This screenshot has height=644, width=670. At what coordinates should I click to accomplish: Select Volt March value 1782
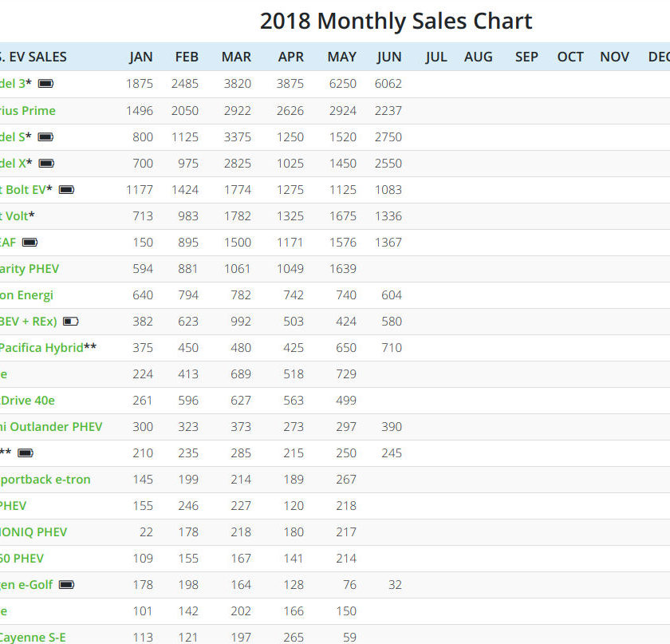tap(238, 216)
